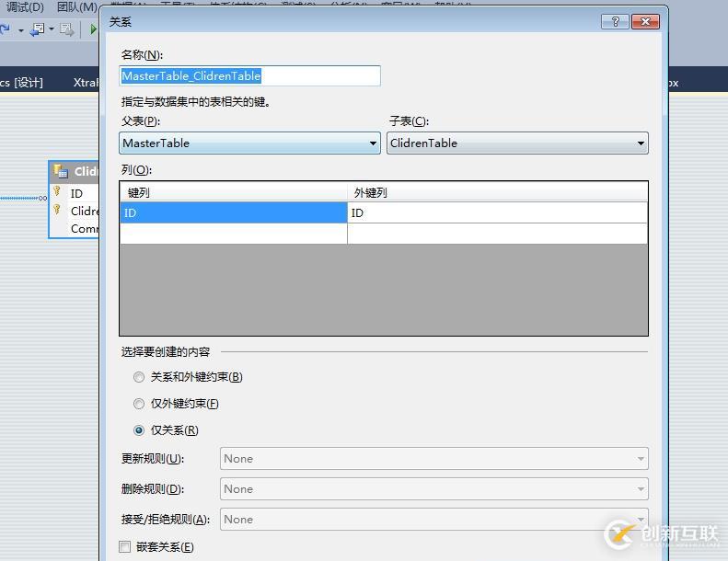
Task: Open the 父表 MasterTable dropdown
Action: click(249, 143)
